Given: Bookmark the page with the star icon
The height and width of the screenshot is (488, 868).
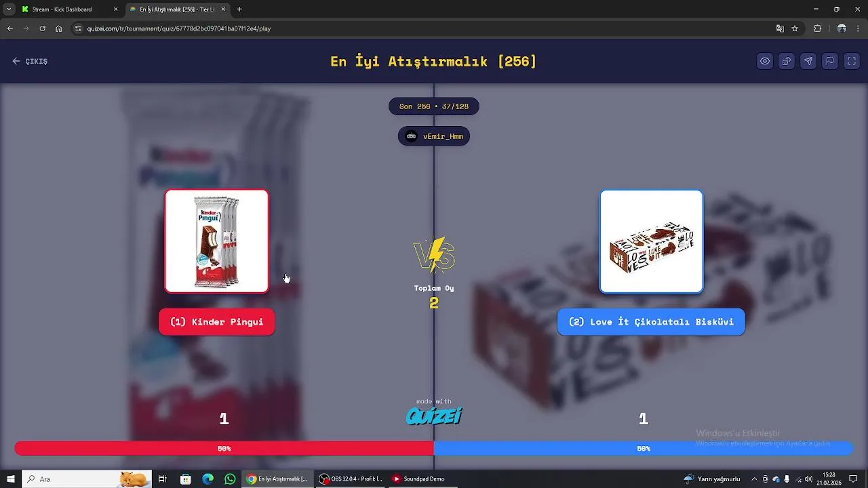Looking at the screenshot, I should pos(795,28).
